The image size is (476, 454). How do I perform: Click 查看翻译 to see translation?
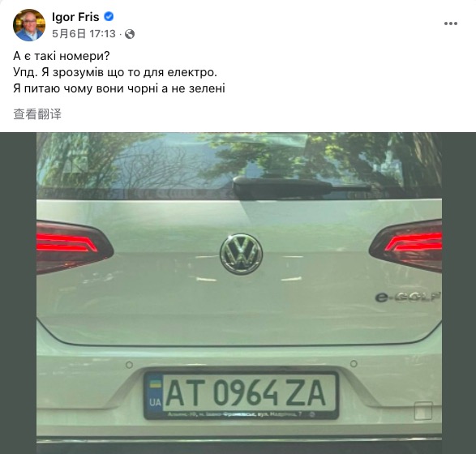pos(37,114)
